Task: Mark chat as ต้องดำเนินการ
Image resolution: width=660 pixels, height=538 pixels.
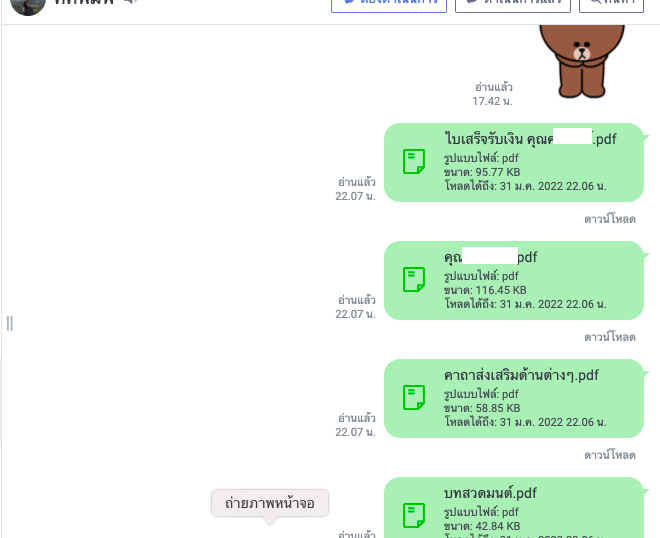Action: point(389,4)
